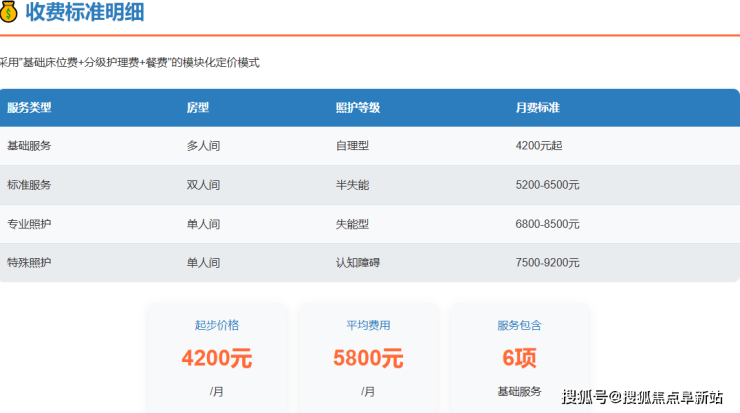Open the 平均费用 5800元 card
Viewport: 740px width, 413px height.
368,358
